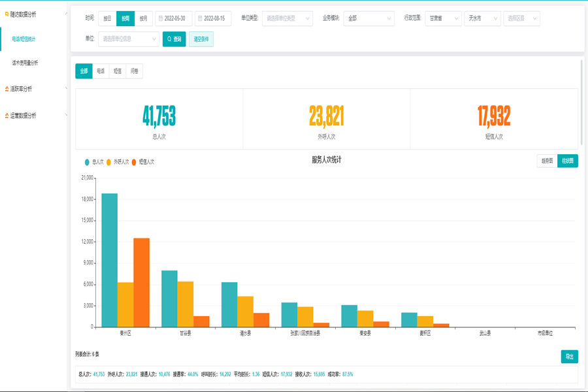Open the 单位类型 dropdown
Image resolution: width=588 pixels, height=392 pixels.
[x=287, y=19]
